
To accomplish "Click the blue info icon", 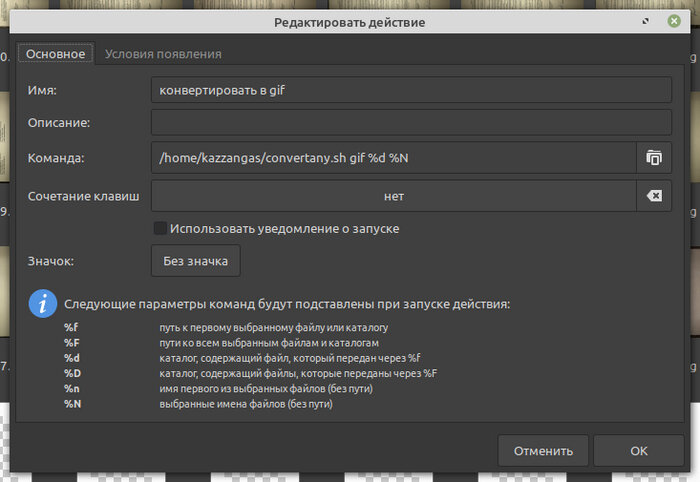I will [43, 303].
